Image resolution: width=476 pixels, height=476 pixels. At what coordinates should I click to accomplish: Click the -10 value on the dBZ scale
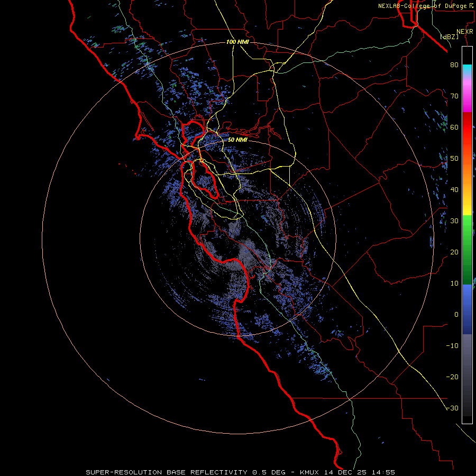452,346
